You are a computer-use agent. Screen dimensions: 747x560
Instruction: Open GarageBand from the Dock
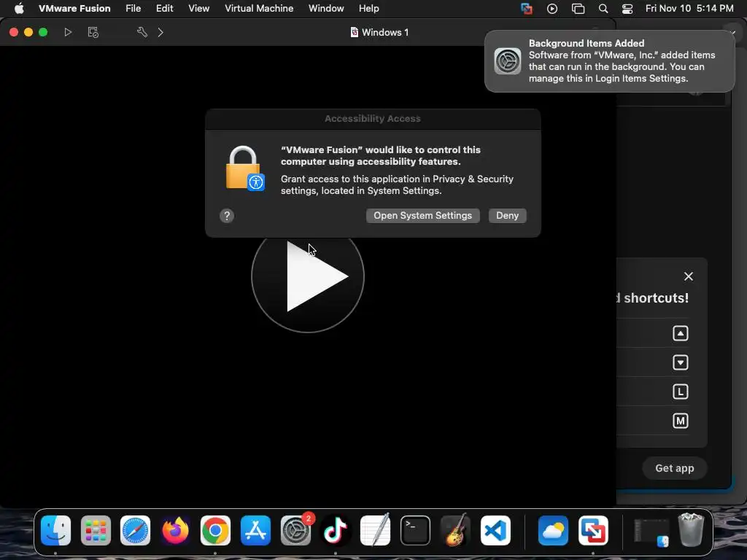(x=455, y=531)
